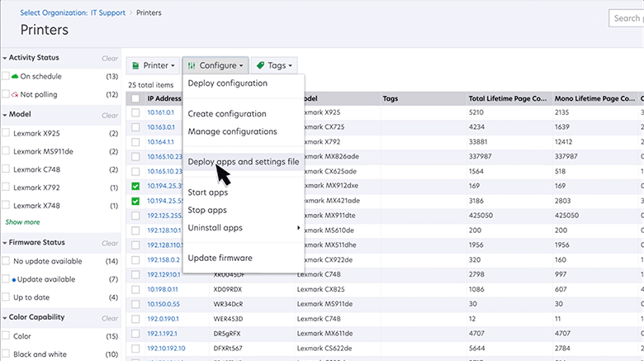644x361 pixels.
Task: Select Manage configurations menu entry
Action: pyautogui.click(x=232, y=131)
